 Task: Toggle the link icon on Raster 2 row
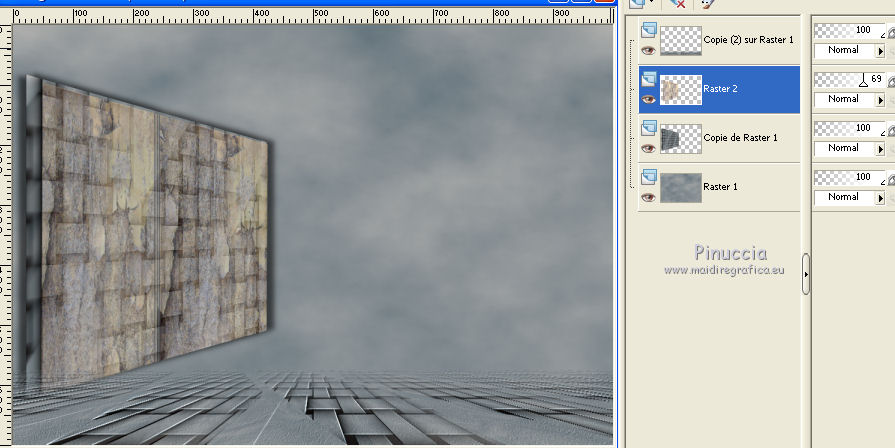point(890,81)
